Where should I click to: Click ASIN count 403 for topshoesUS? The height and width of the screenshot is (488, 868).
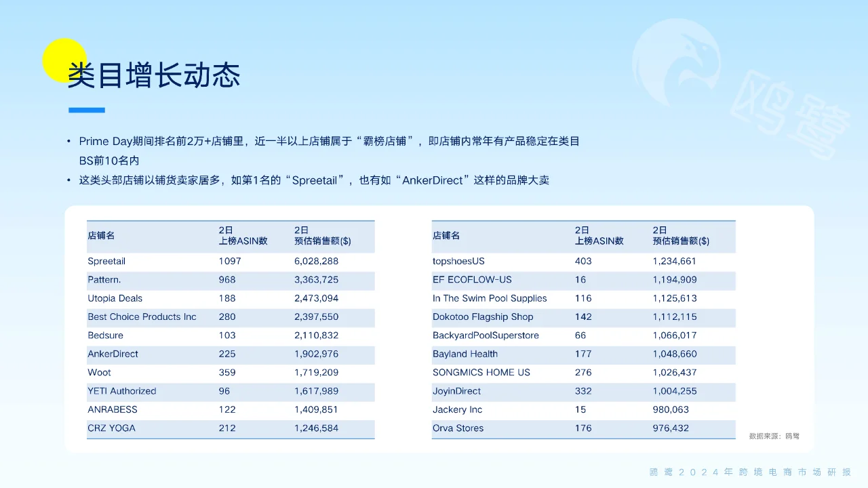(x=583, y=261)
